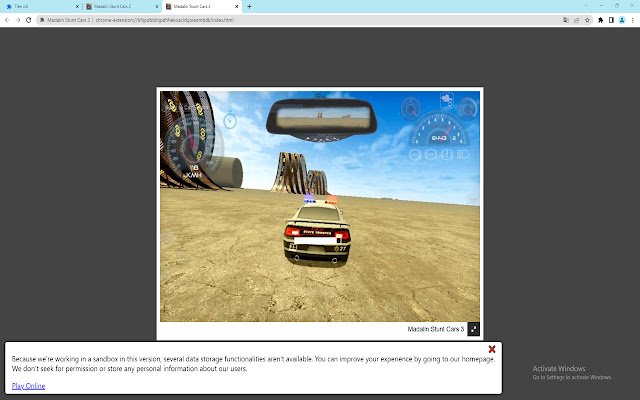Close the active Madalin Stunt Cars 3 tab
640x400 pixels.
coord(236,7)
